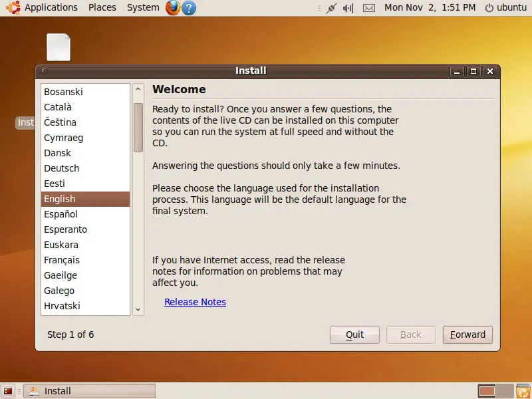This screenshot has height=399, width=532.
Task: Quit the installer
Action: [354, 334]
